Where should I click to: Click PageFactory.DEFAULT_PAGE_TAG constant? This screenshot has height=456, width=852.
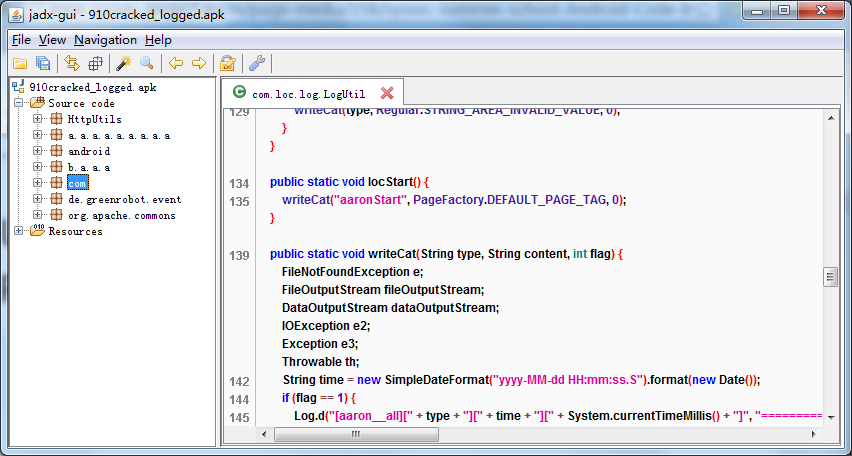click(x=509, y=200)
